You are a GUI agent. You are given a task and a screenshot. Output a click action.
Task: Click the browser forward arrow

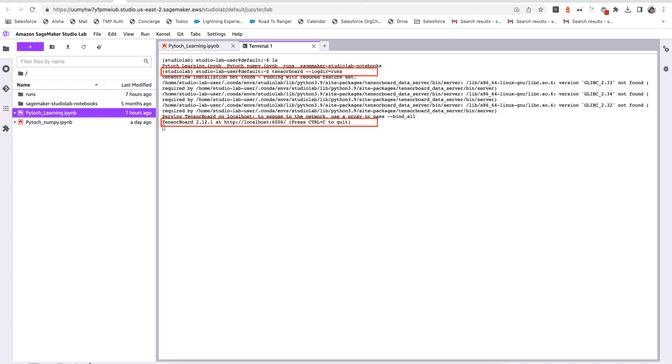tap(20, 9)
